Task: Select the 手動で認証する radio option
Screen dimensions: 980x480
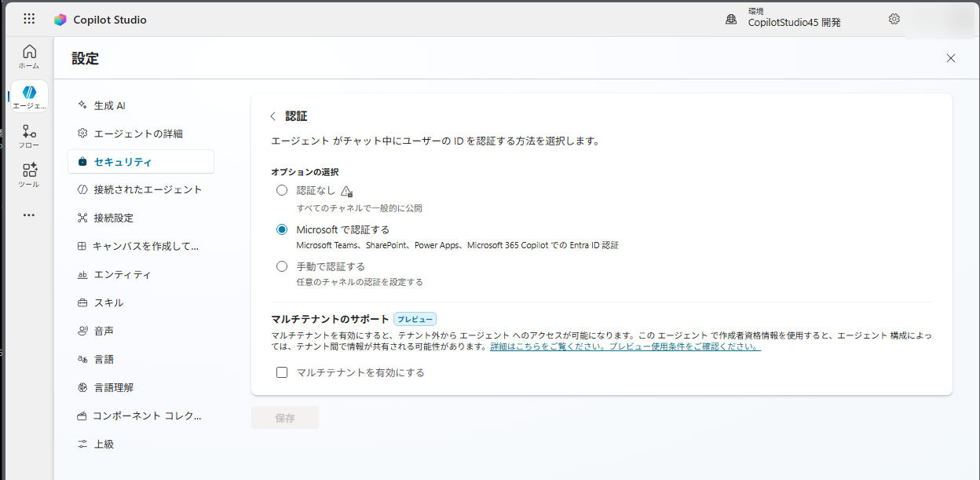Action: point(282,266)
